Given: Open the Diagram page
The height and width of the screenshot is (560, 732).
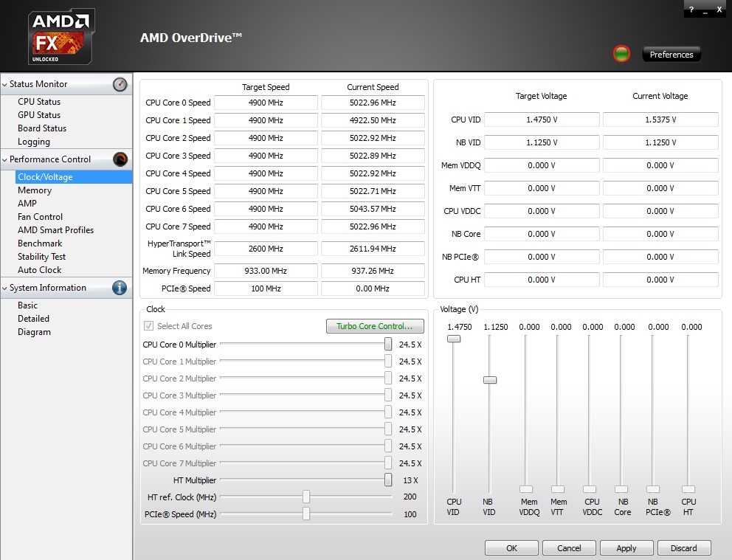Looking at the screenshot, I should [34, 332].
